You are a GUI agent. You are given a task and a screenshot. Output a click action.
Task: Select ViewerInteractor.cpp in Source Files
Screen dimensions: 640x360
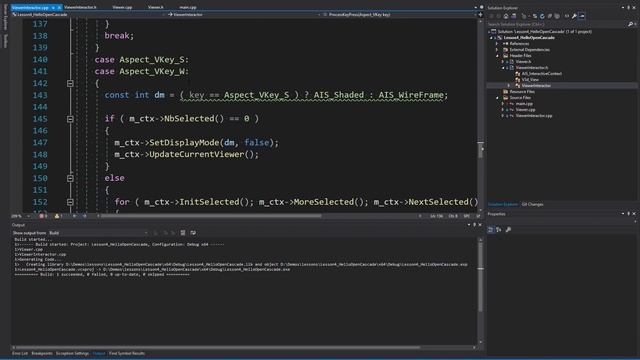click(x=533, y=116)
